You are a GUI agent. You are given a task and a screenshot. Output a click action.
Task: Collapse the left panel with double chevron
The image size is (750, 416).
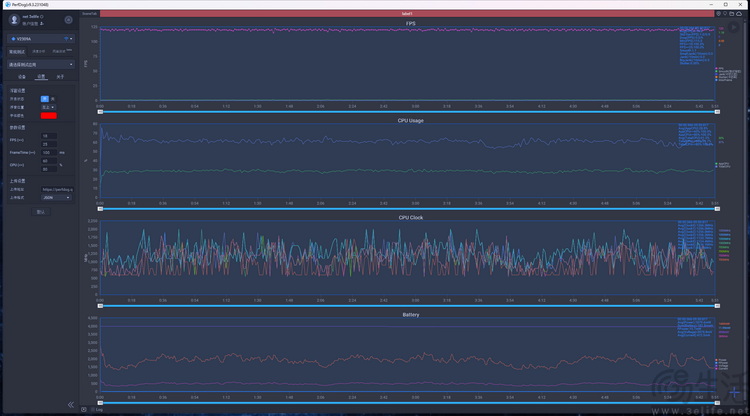pos(71,405)
